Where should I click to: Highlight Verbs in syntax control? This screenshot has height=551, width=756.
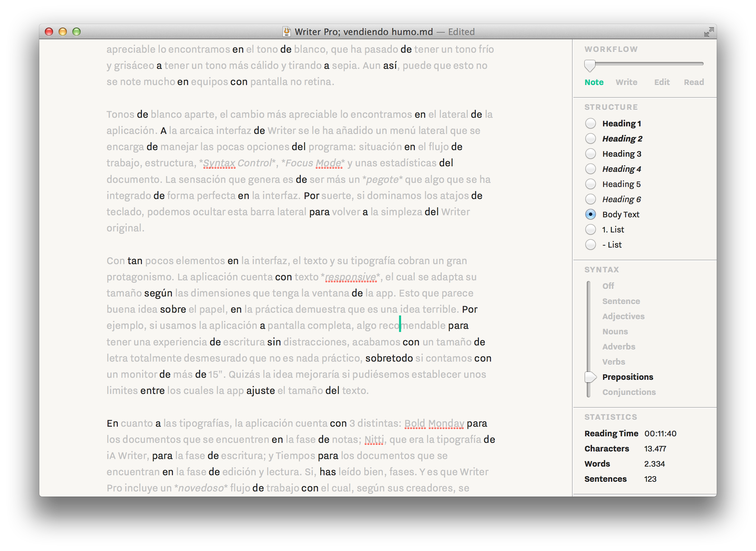coord(613,362)
